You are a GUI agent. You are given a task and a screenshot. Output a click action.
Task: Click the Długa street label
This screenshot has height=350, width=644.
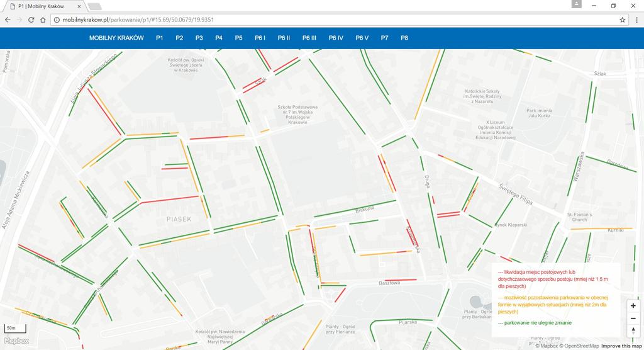427,182
